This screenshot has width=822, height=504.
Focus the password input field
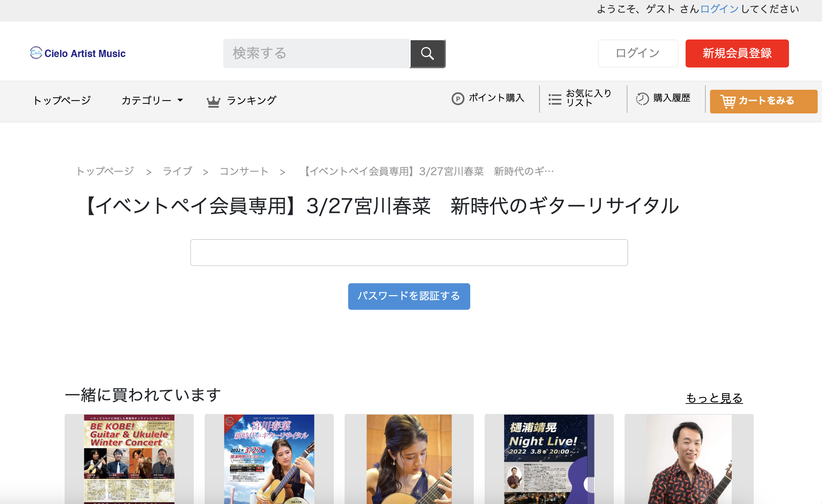click(409, 252)
